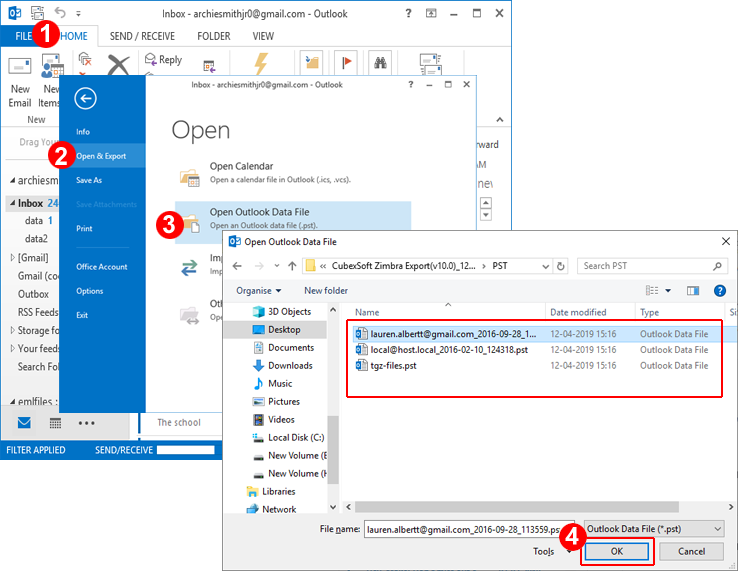
Task: Select Open & Export in backstage menu
Action: (102, 156)
